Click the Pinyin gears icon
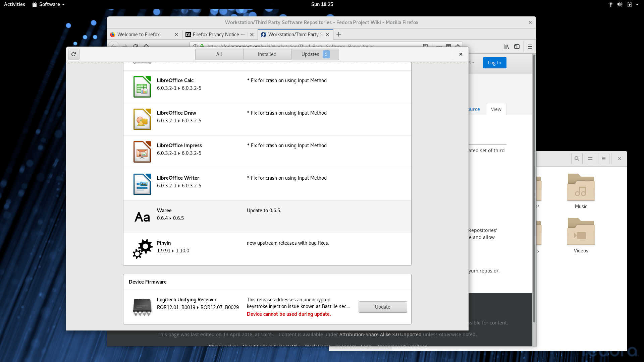644x362 pixels. pyautogui.click(x=143, y=249)
